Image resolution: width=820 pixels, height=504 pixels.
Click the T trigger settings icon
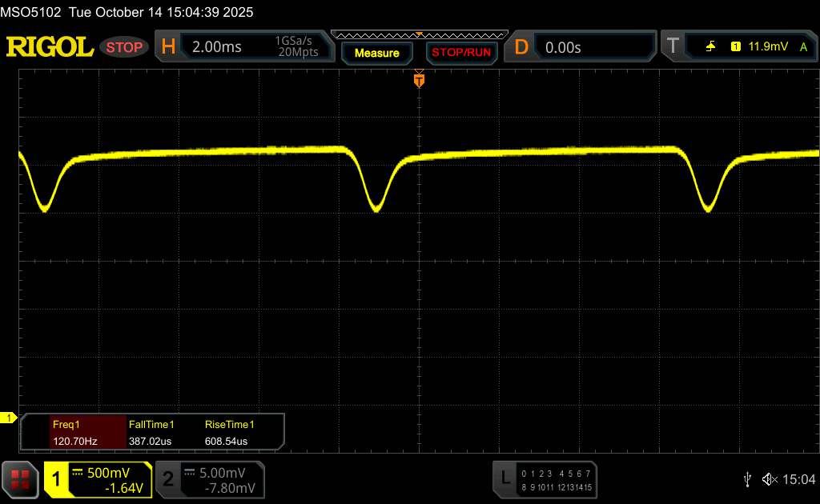670,47
